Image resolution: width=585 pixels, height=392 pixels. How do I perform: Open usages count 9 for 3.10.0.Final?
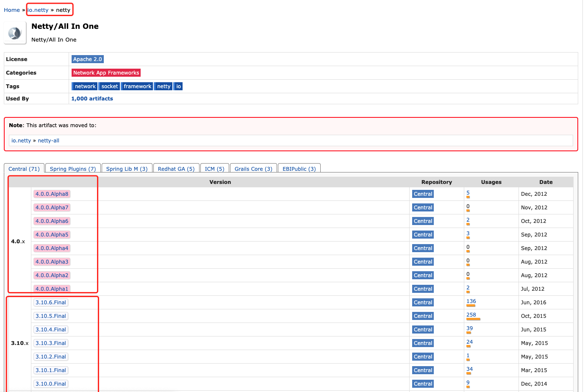pyautogui.click(x=468, y=383)
